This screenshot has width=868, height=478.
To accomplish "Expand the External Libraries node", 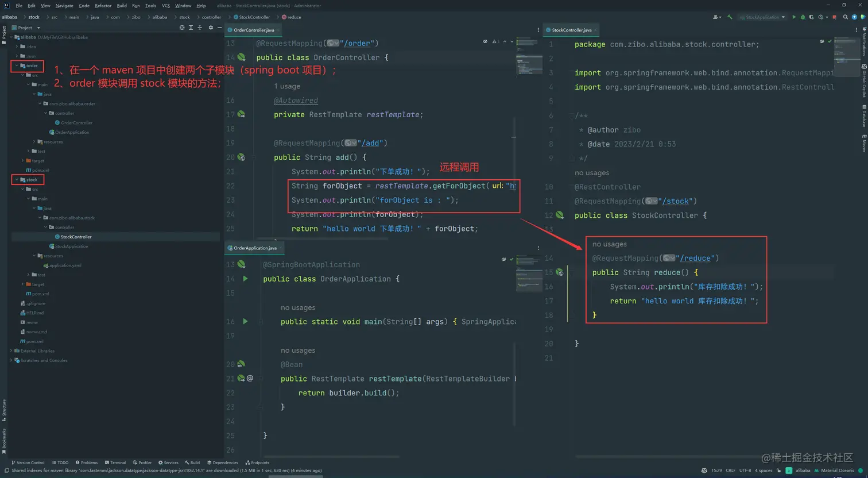I will pos(11,350).
